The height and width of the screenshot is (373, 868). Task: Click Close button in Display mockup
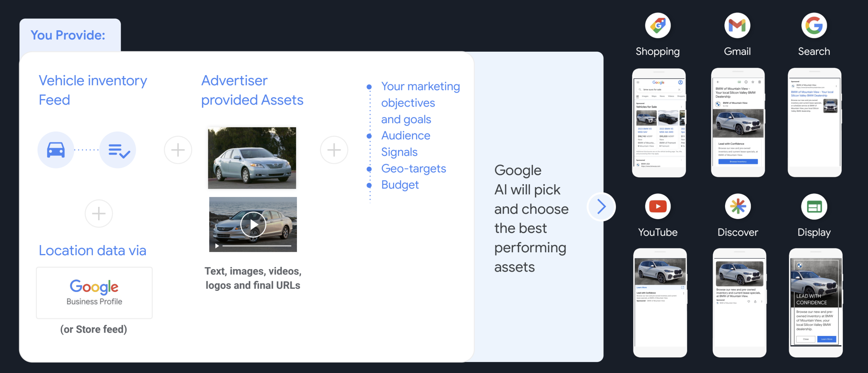click(806, 339)
